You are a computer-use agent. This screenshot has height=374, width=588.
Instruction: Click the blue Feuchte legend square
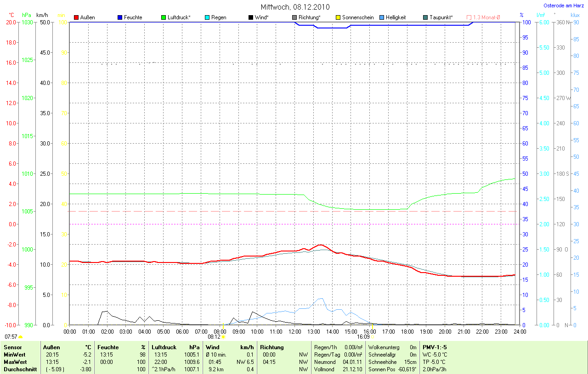coord(120,17)
